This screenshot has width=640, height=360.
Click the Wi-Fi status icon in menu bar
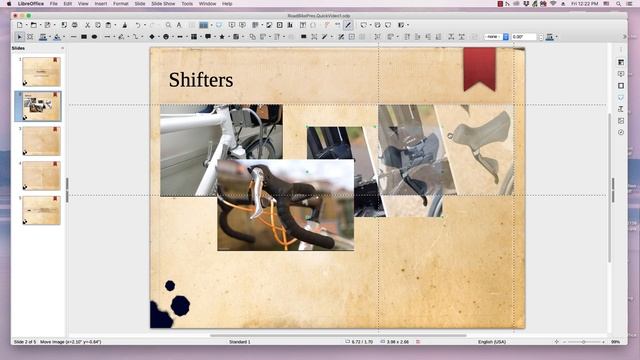pos(553,4)
